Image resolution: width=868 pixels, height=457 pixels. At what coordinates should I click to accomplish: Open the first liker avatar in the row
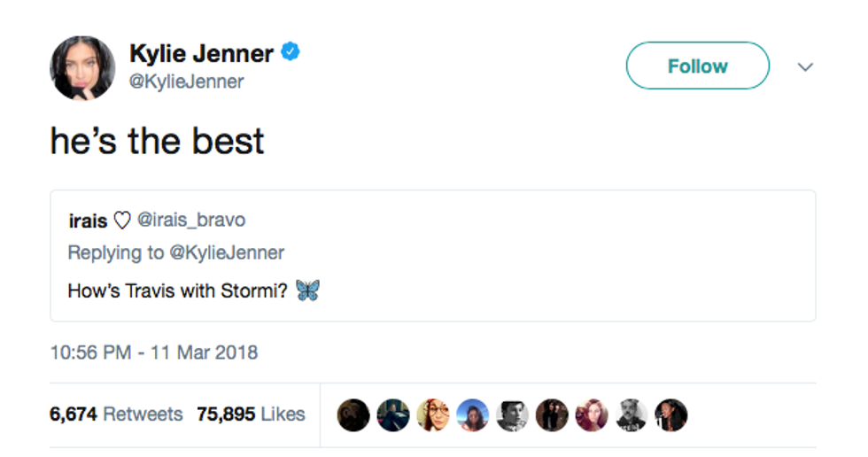353,414
